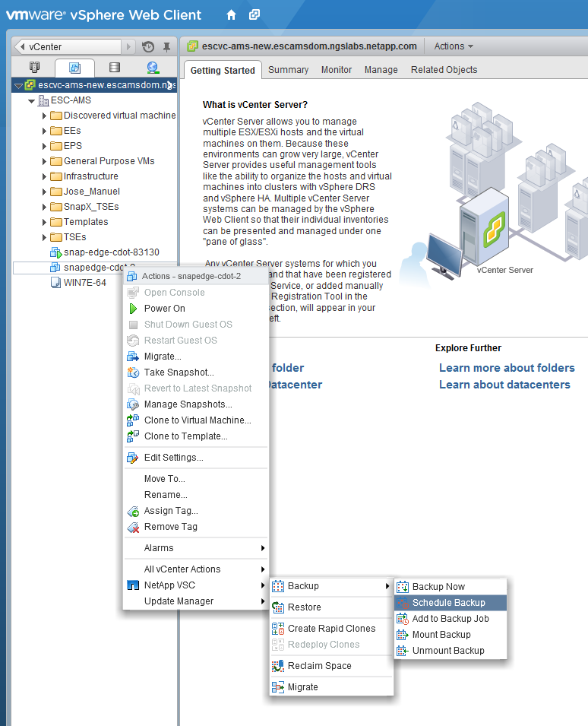Click the Migrate icon in context menu
This screenshot has height=726, width=588.
pos(133,357)
